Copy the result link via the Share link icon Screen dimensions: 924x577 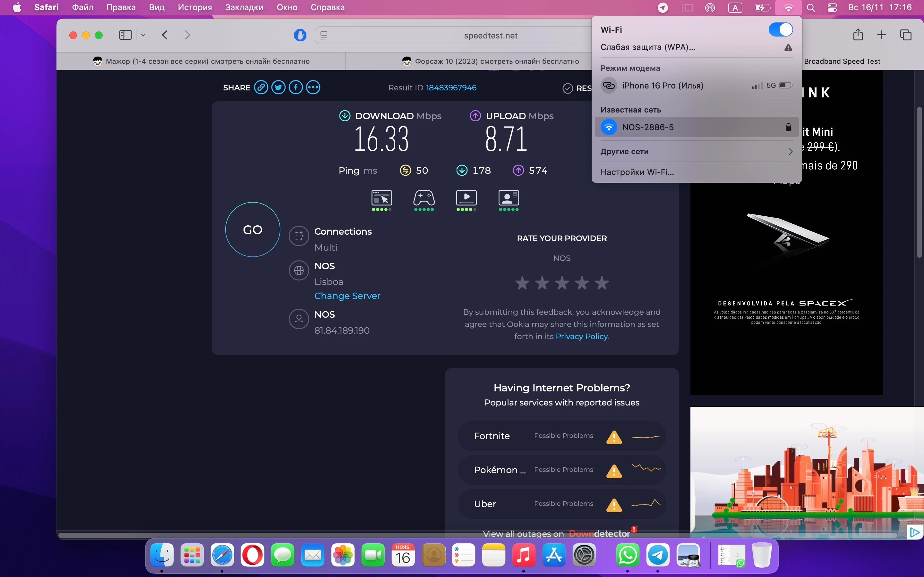click(x=261, y=88)
